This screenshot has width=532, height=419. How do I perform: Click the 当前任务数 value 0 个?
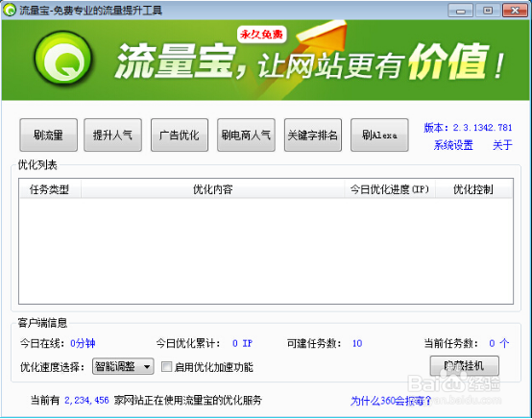pyautogui.click(x=498, y=343)
